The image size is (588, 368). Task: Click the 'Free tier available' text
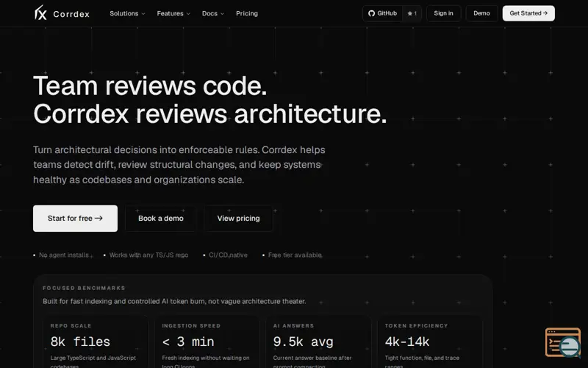pos(295,255)
